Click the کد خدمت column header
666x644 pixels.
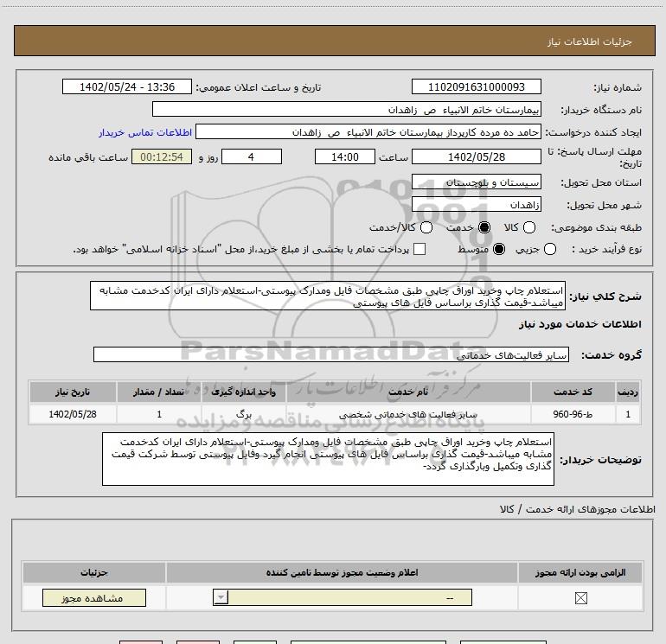(x=573, y=392)
